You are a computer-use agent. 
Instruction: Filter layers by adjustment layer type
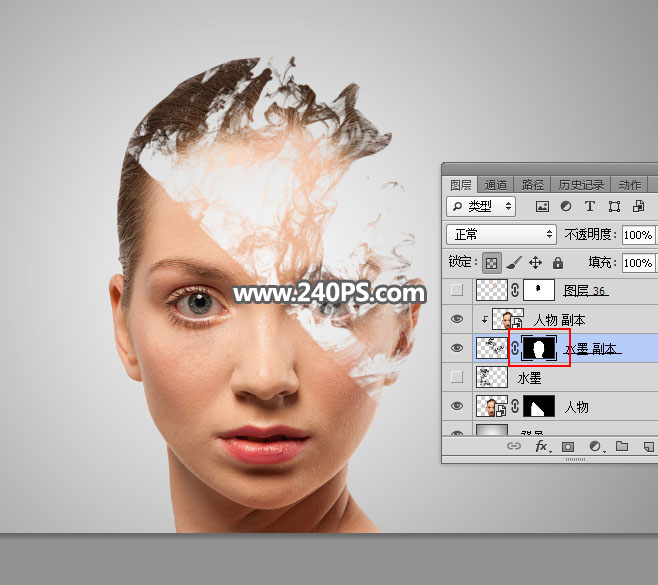click(x=566, y=206)
